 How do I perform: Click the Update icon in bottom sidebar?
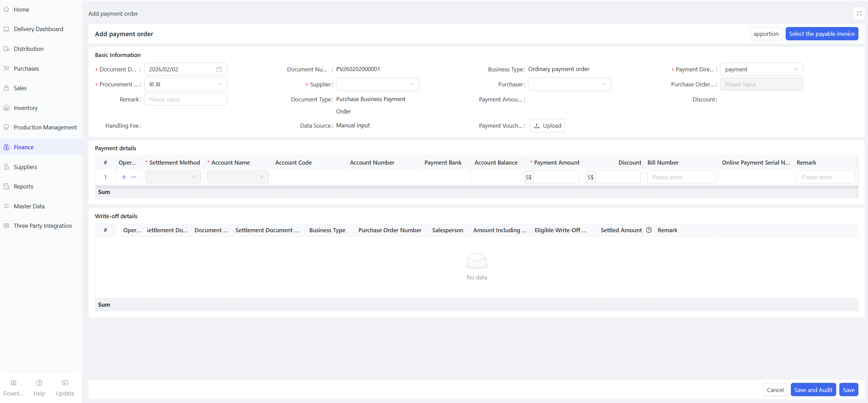(65, 383)
